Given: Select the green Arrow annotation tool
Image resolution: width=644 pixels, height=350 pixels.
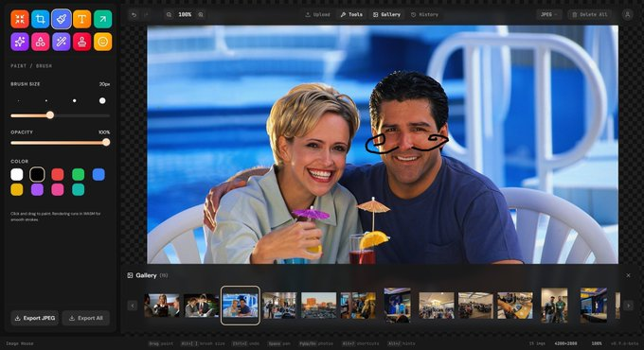Looking at the screenshot, I should click(102, 19).
